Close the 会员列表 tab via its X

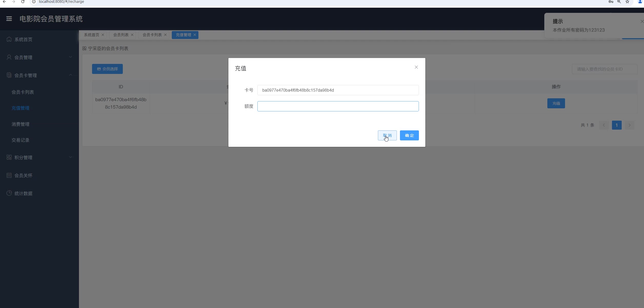[132, 35]
